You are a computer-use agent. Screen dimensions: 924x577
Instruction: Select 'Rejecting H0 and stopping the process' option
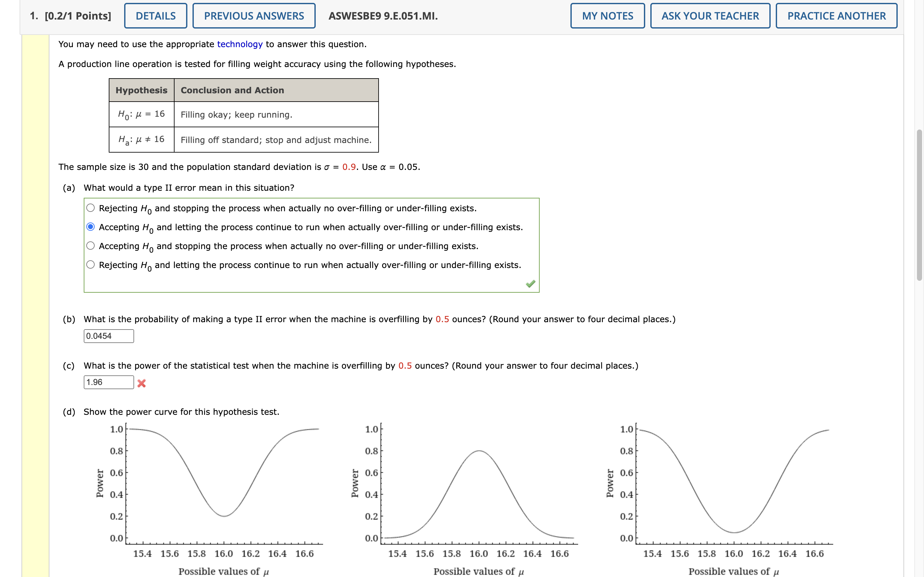90,208
